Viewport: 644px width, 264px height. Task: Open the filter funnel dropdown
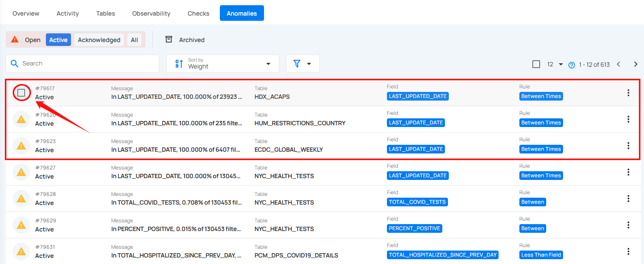(x=303, y=64)
